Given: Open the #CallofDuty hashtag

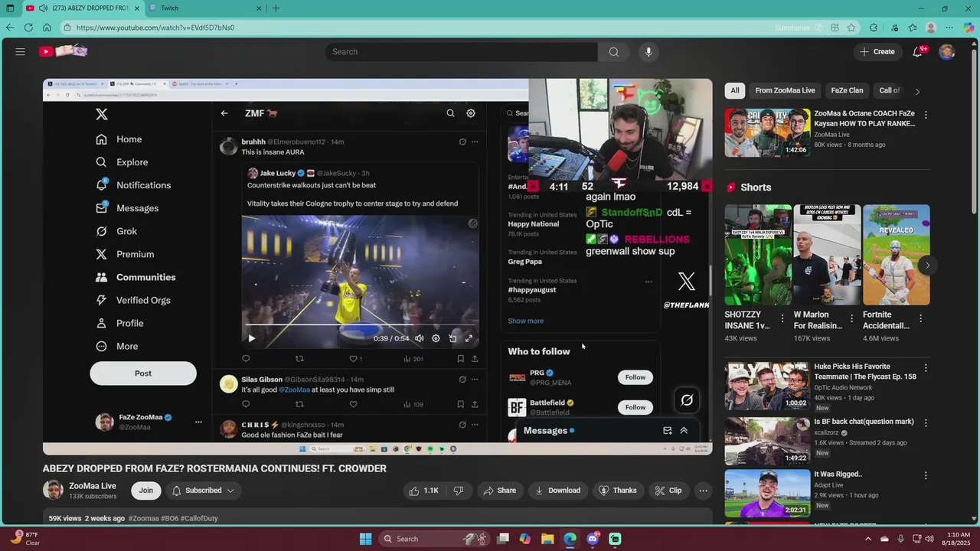Looking at the screenshot, I should pos(199,518).
